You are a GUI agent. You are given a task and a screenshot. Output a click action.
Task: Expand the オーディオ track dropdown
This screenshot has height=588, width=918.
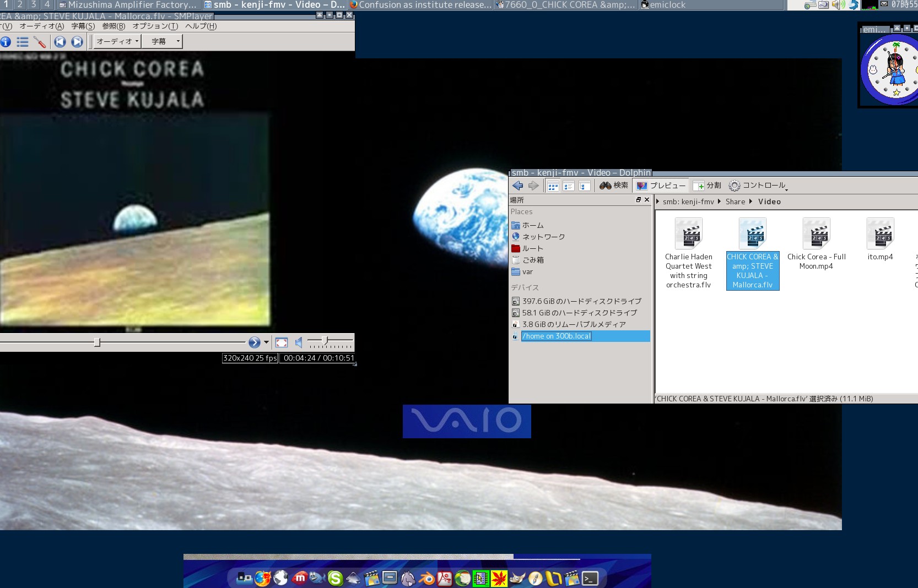pos(117,41)
